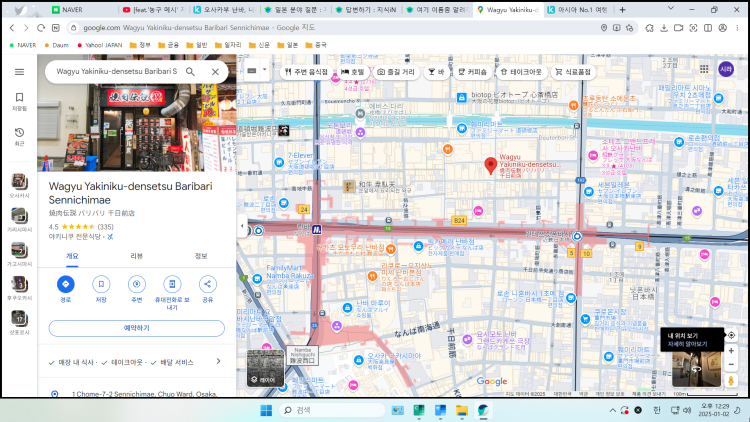Viewport: 750px width, 422px height.
Task: Zoom in the map with plus
Action: tap(731, 351)
